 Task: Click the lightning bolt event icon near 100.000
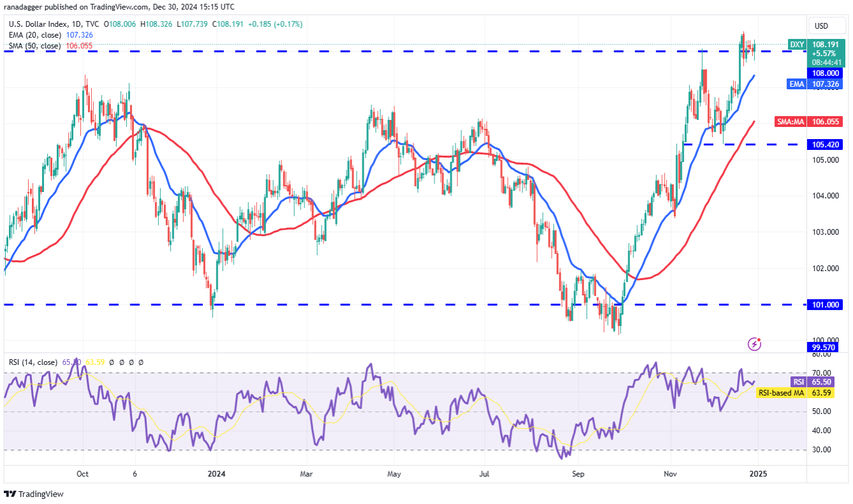[x=755, y=345]
